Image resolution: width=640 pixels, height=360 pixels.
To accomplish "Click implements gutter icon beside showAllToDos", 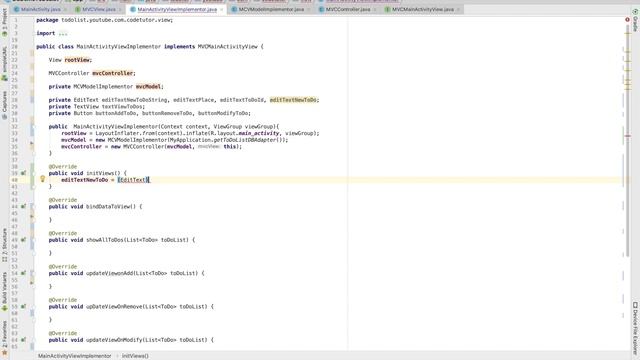I will tap(24, 240).
